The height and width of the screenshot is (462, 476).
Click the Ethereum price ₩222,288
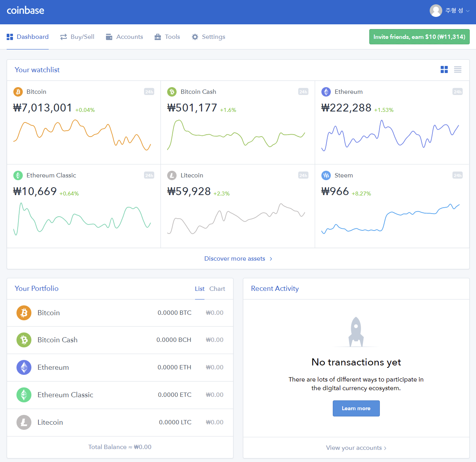pos(347,108)
